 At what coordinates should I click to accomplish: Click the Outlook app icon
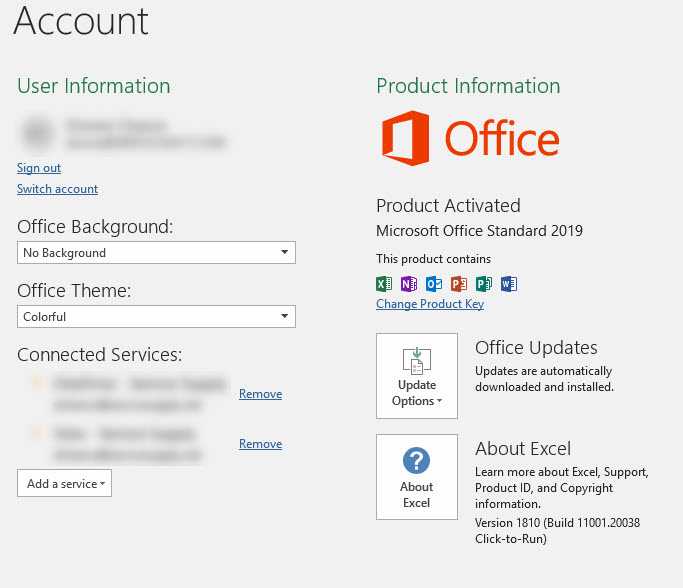pos(434,284)
